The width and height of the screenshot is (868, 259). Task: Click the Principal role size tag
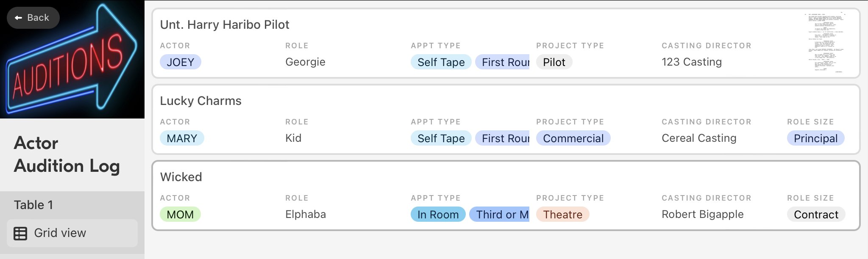[815, 138]
